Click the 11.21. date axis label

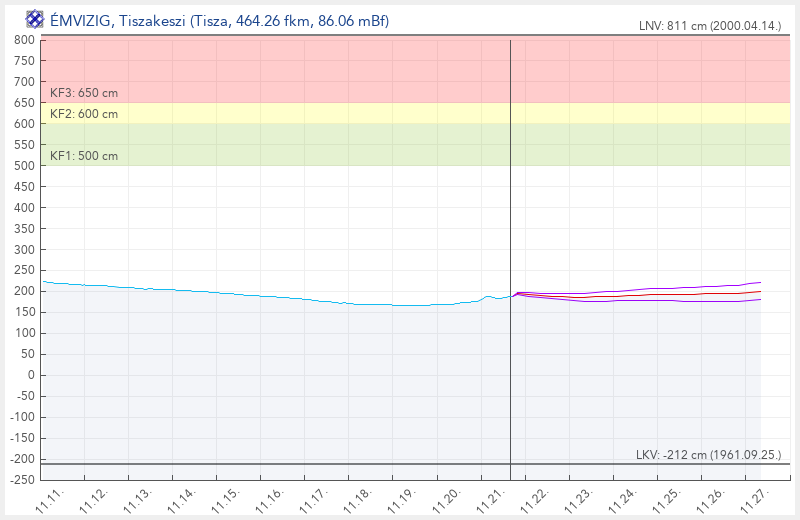pyautogui.click(x=489, y=498)
